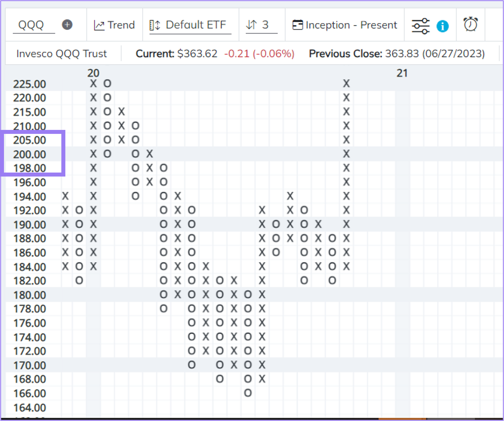Select the 180.00 price level label

[x=30, y=295]
